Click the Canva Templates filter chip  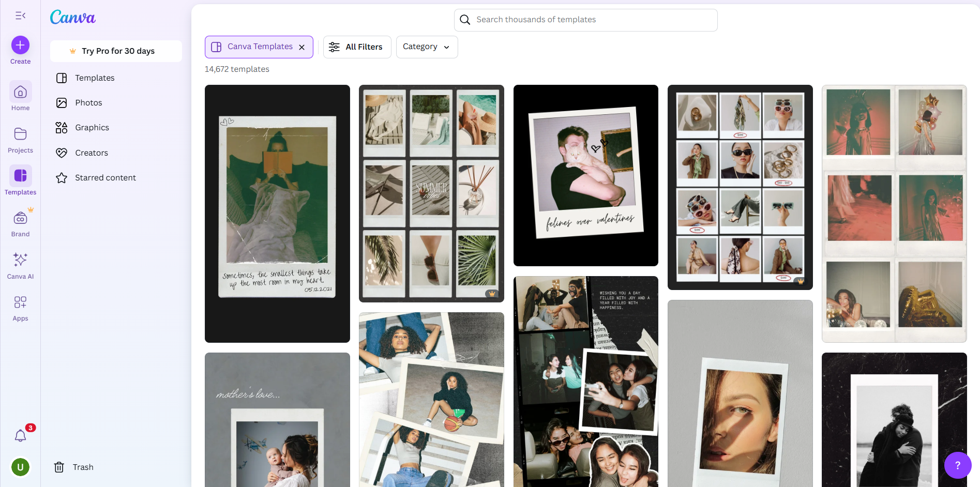point(259,47)
